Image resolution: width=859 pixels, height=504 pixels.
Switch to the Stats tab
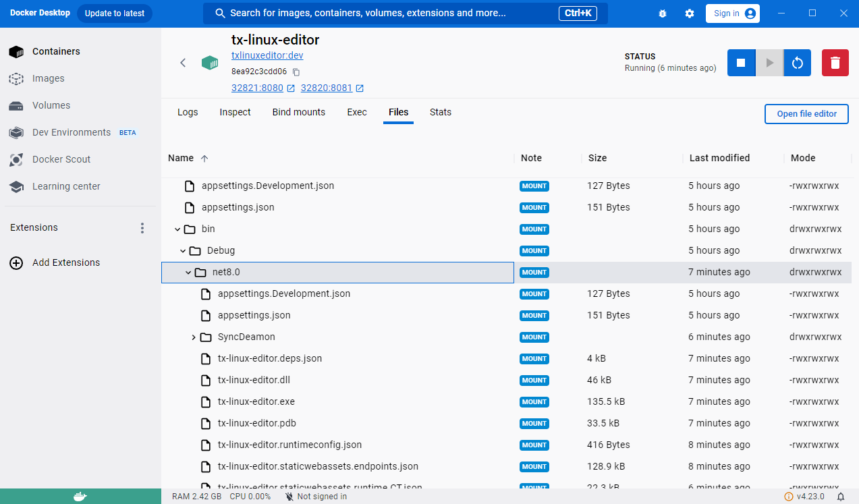441,112
